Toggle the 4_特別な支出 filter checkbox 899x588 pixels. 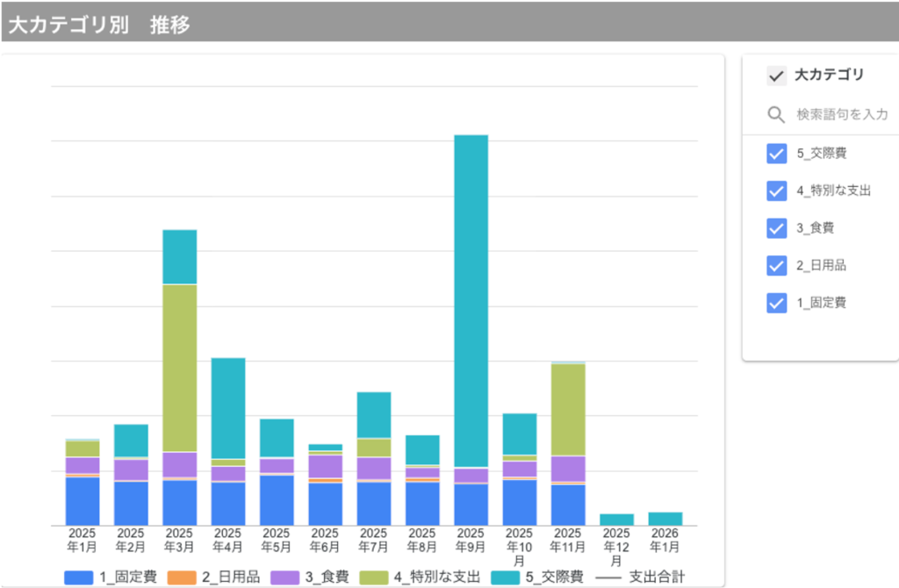(776, 190)
